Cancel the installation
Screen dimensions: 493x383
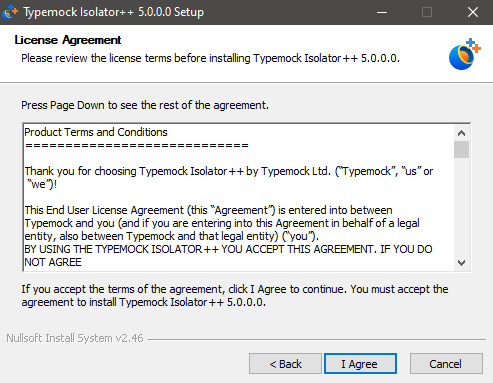pos(446,364)
